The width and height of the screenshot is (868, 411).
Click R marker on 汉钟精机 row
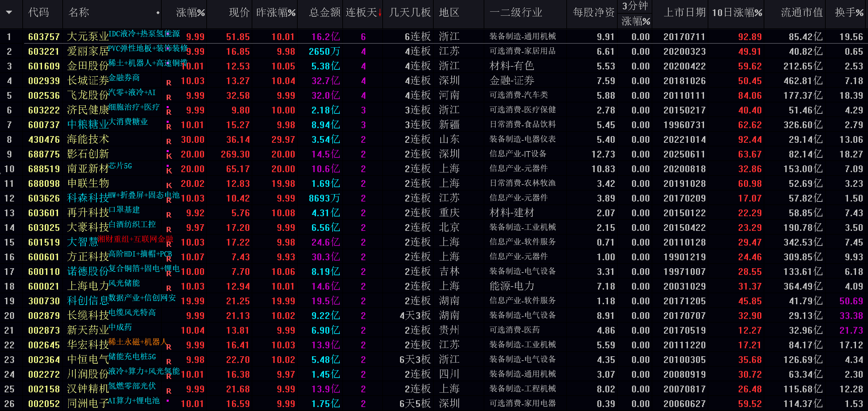[169, 391]
